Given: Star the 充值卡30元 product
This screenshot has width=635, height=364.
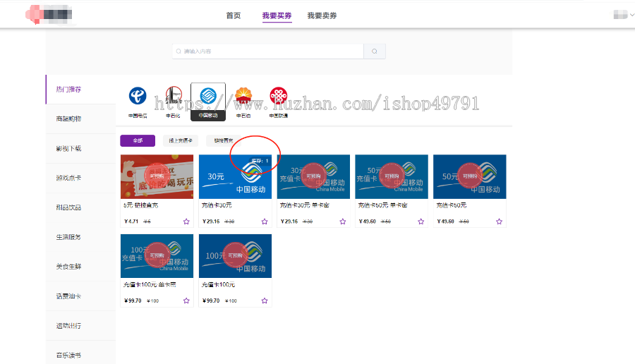Looking at the screenshot, I should click(x=265, y=222).
